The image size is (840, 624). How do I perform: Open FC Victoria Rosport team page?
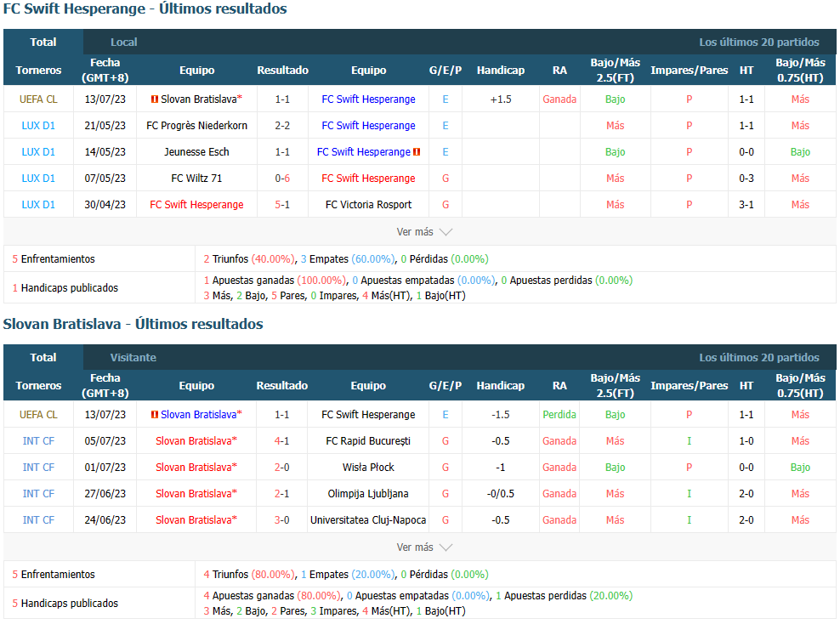[x=369, y=204]
